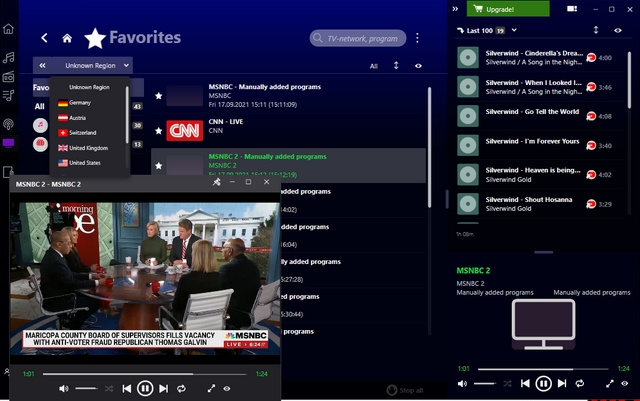Click sort arrows icon in Last 100 panel
This screenshot has height=401, width=640.
[596, 30]
